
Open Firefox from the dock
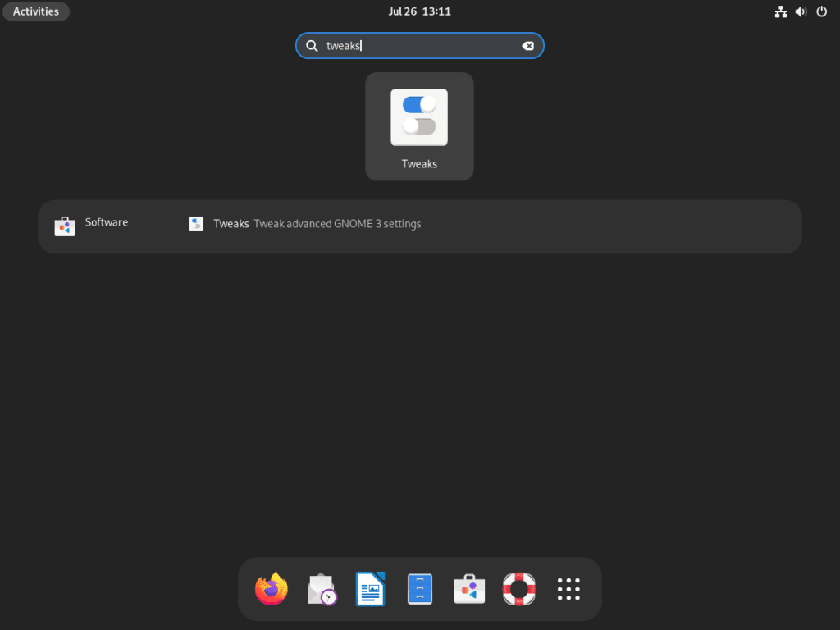pyautogui.click(x=272, y=588)
